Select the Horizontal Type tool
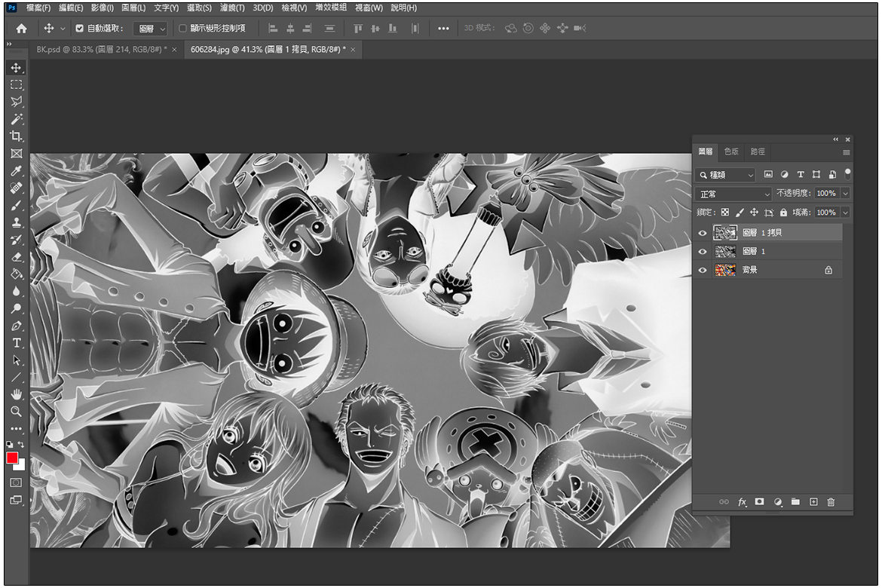 [16, 343]
